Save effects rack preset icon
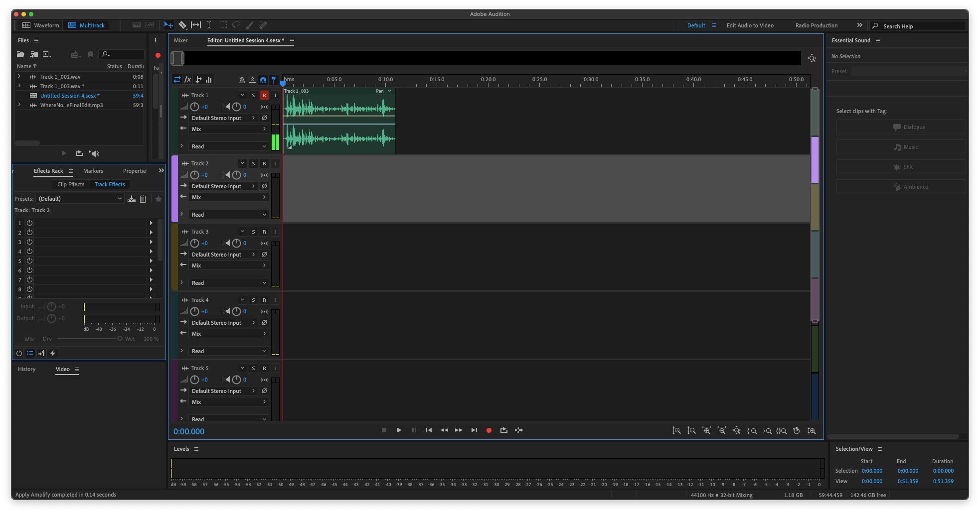Viewport: 980px width, 513px height. (x=132, y=199)
